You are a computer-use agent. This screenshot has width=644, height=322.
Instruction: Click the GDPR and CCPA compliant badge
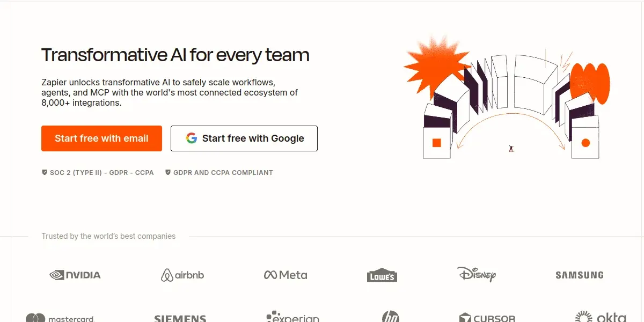point(219,173)
